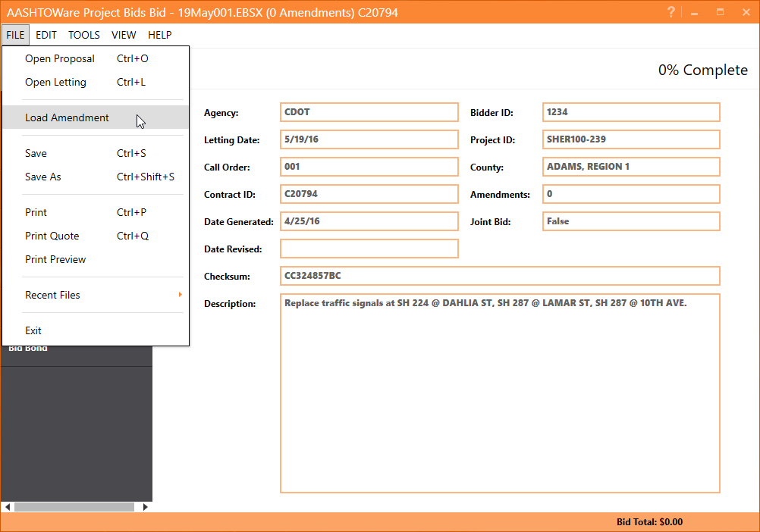
Task: Choose Load Amendment
Action: [x=66, y=117]
